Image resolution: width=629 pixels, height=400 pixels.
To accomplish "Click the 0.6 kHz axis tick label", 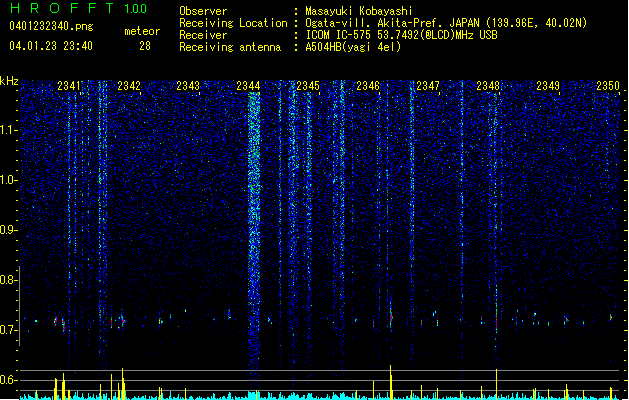I will (8, 380).
